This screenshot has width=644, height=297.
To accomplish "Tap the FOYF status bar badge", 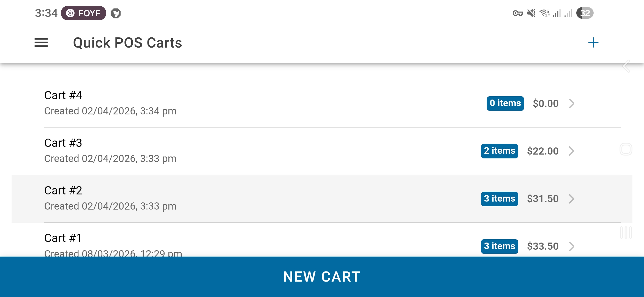I will [83, 13].
